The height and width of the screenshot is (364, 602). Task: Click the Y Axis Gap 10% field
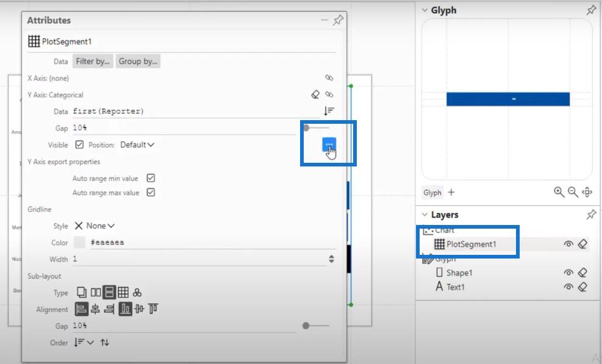[x=184, y=128]
